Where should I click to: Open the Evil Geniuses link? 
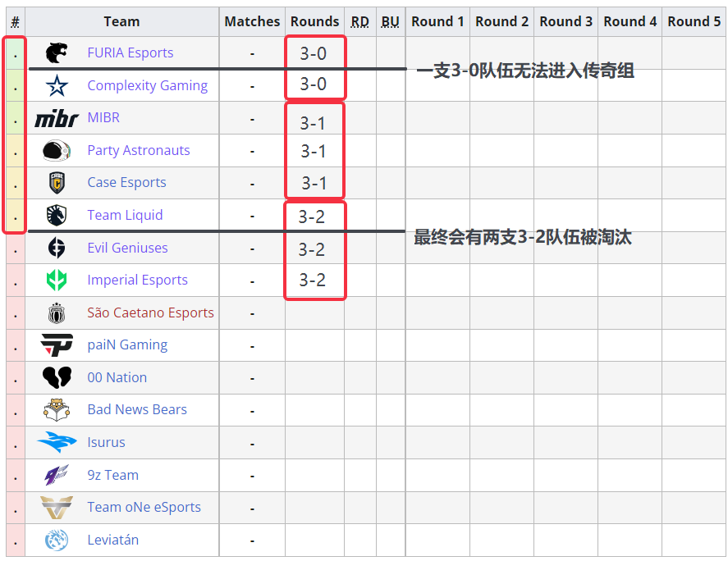[128, 248]
